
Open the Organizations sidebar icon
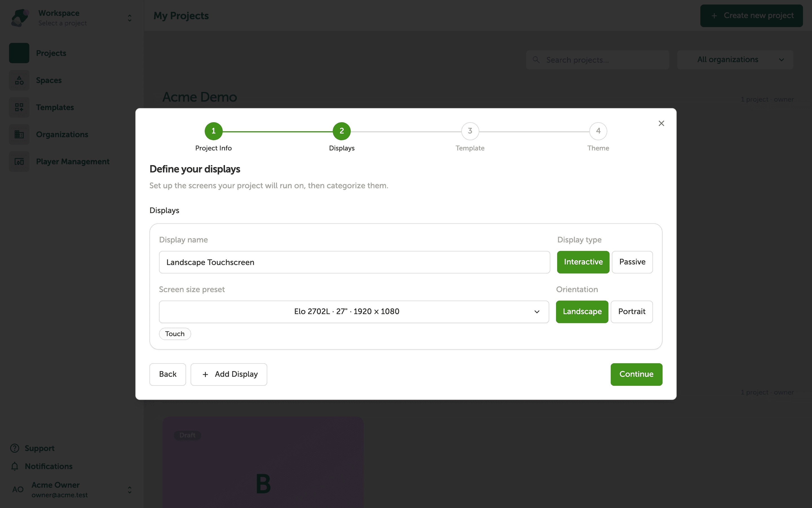click(x=19, y=134)
